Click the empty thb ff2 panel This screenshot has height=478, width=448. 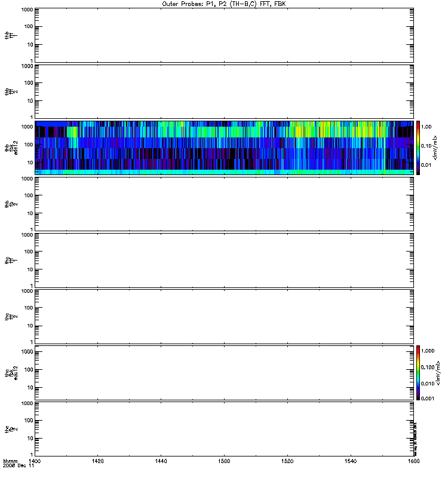coord(225,91)
